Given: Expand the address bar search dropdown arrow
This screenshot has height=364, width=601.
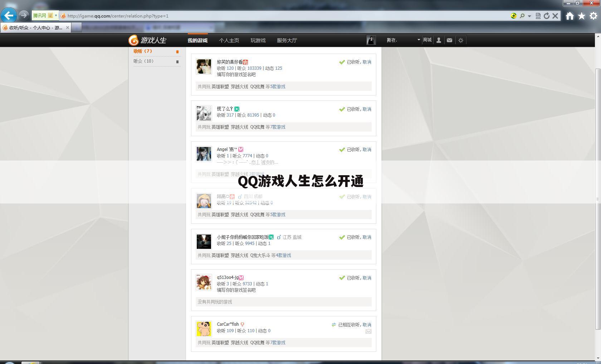Looking at the screenshot, I should click(x=529, y=16).
